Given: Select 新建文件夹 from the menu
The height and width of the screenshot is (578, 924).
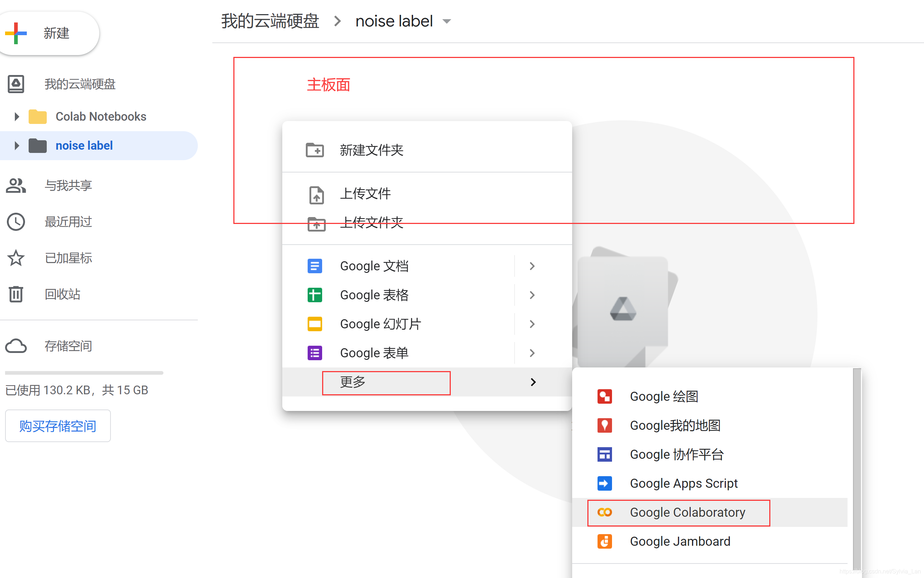Looking at the screenshot, I should 371,150.
